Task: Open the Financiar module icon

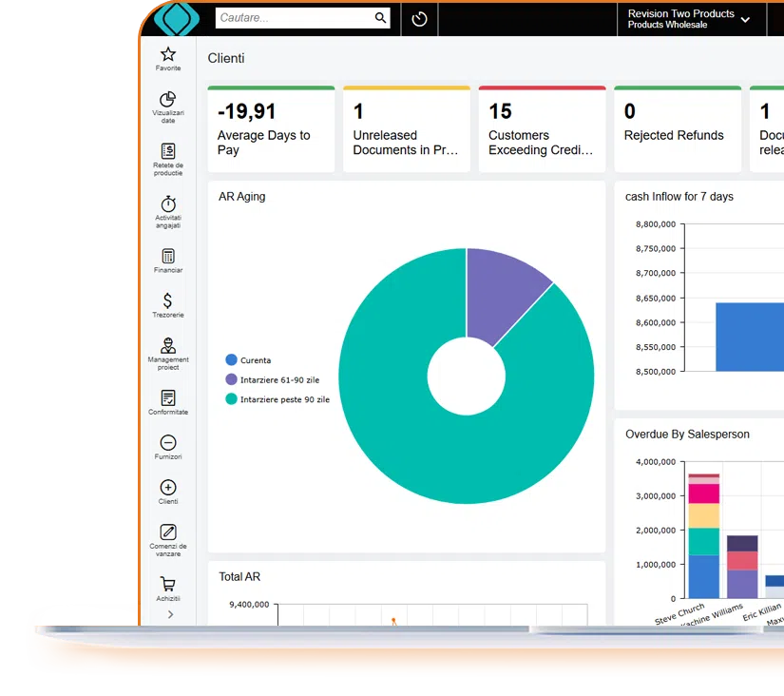Action: point(167,257)
